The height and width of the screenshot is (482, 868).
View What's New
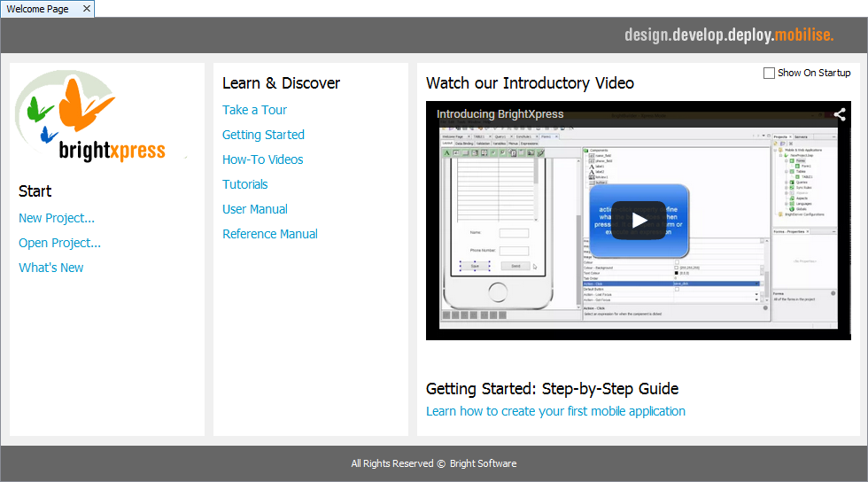(x=51, y=268)
